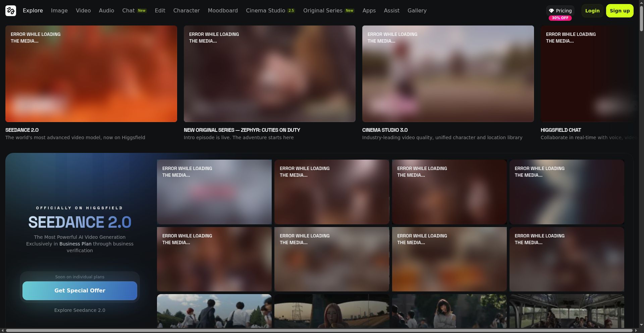Open Chat from the navigation bar
The width and height of the screenshot is (644, 333).
pos(128,11)
